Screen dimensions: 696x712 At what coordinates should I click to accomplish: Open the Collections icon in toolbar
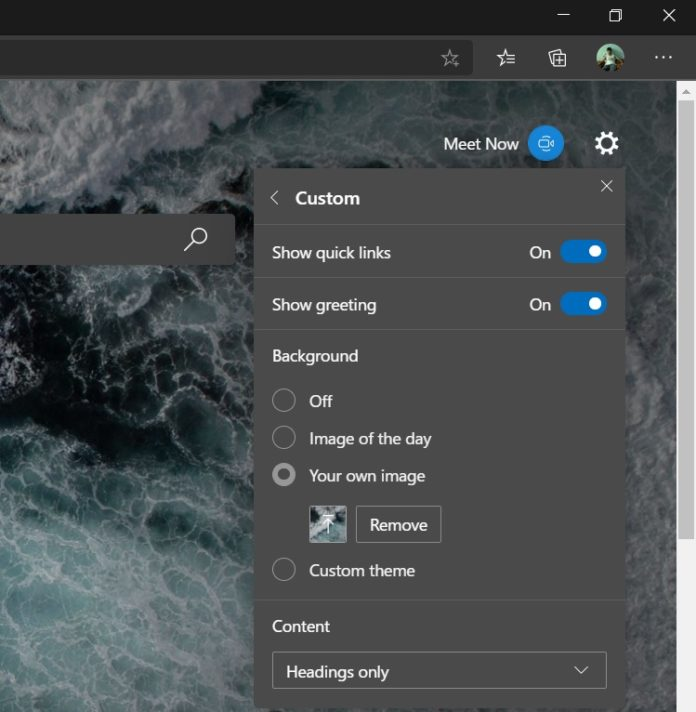[x=558, y=58]
